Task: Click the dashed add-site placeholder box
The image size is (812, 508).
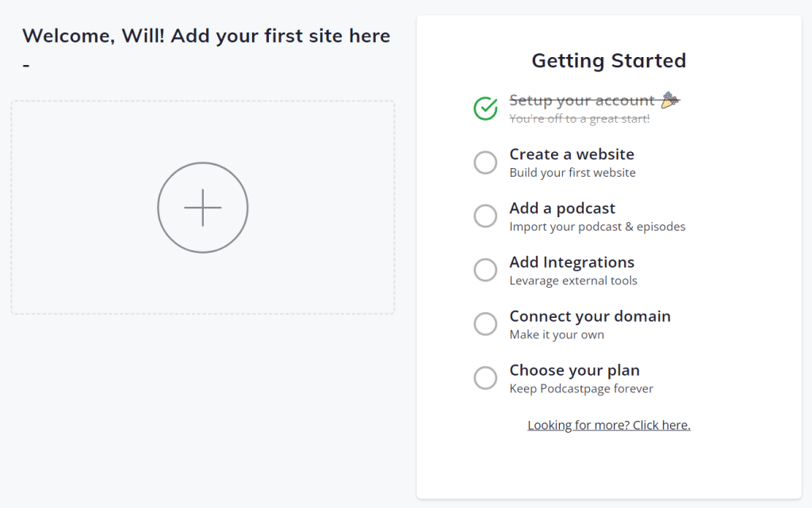Action: [203, 208]
